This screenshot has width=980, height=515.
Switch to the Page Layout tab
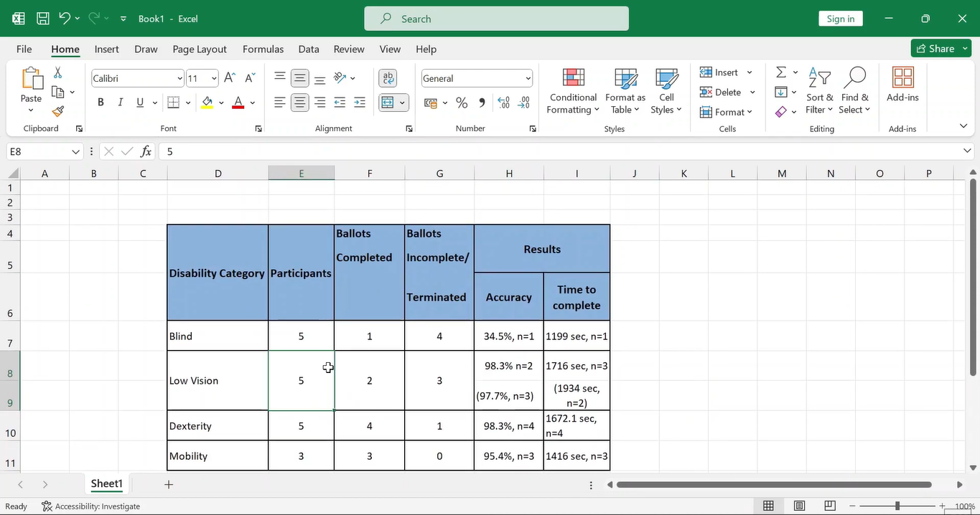pyautogui.click(x=200, y=49)
